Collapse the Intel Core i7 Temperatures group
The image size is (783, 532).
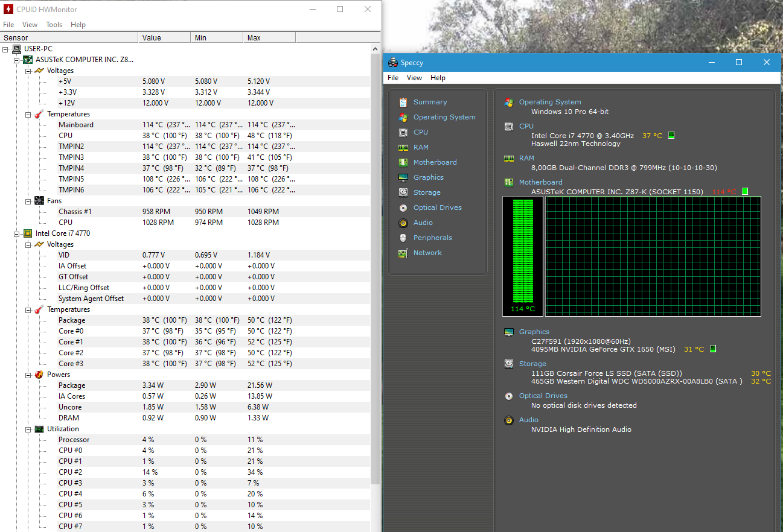click(28, 309)
